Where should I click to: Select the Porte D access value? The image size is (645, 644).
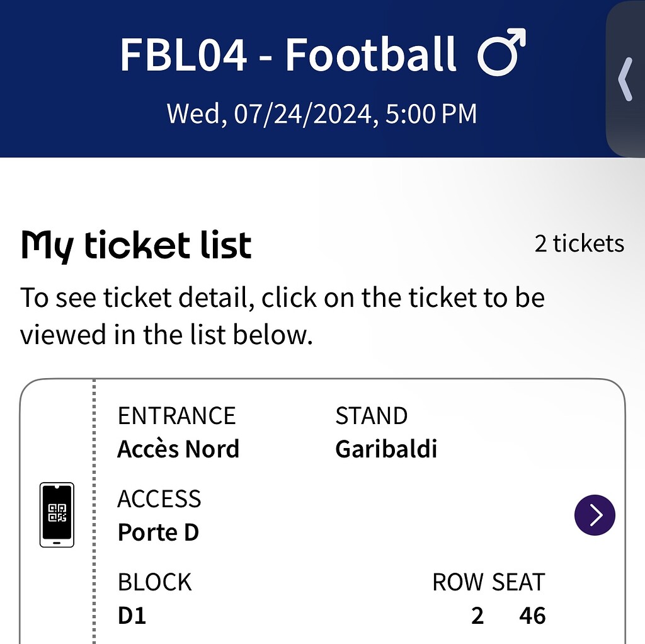(158, 532)
